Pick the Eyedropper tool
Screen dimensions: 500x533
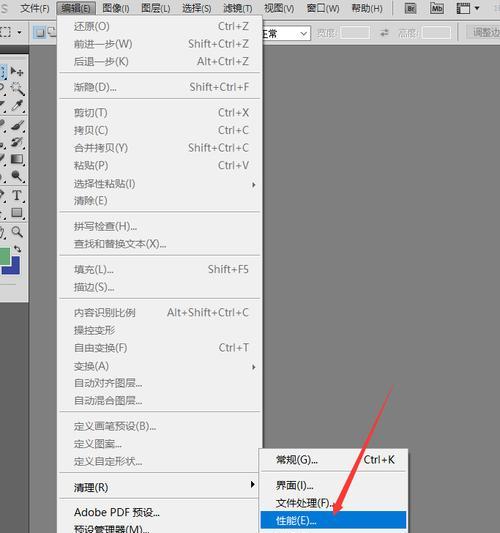(x=17, y=106)
